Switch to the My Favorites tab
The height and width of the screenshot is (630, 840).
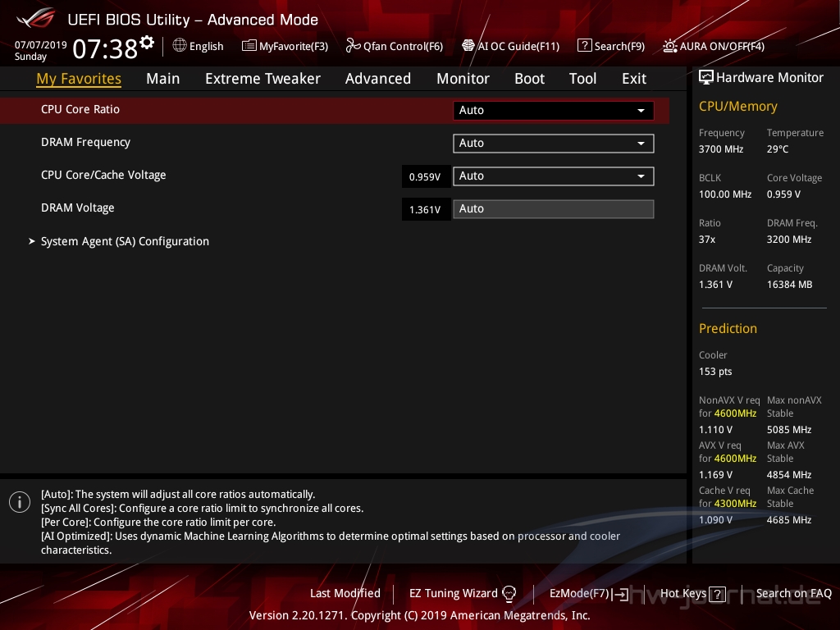[79, 79]
